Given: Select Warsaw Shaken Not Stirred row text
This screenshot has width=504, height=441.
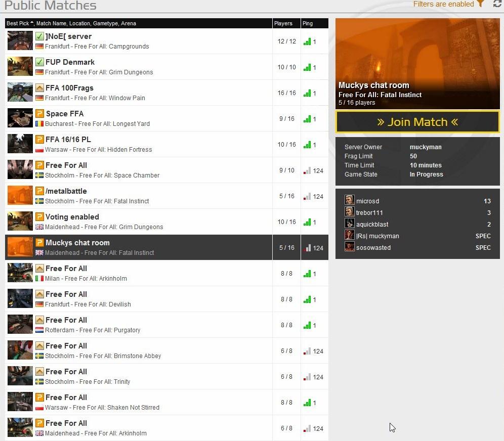Looking at the screenshot, I should [102, 407].
